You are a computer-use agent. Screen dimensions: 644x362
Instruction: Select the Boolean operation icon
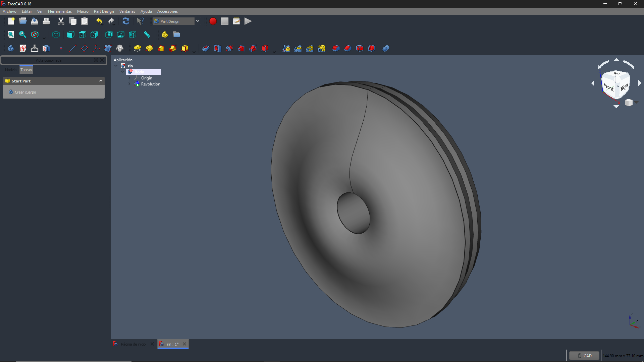(x=386, y=49)
